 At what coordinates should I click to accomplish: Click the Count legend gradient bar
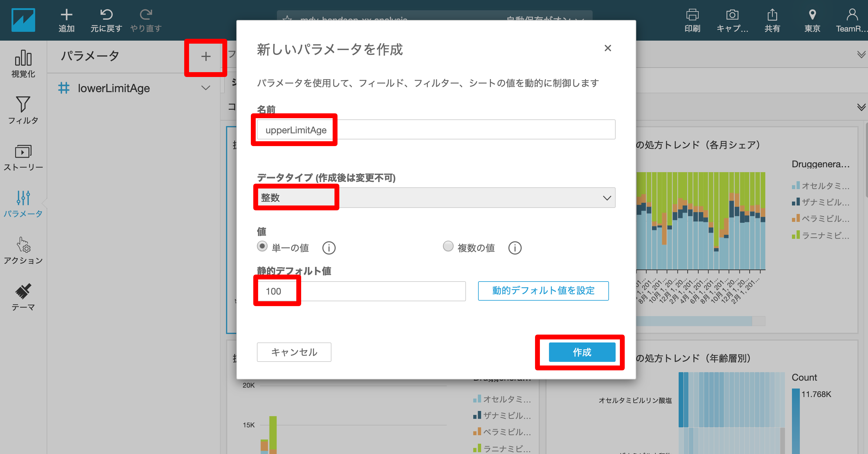click(x=796, y=421)
